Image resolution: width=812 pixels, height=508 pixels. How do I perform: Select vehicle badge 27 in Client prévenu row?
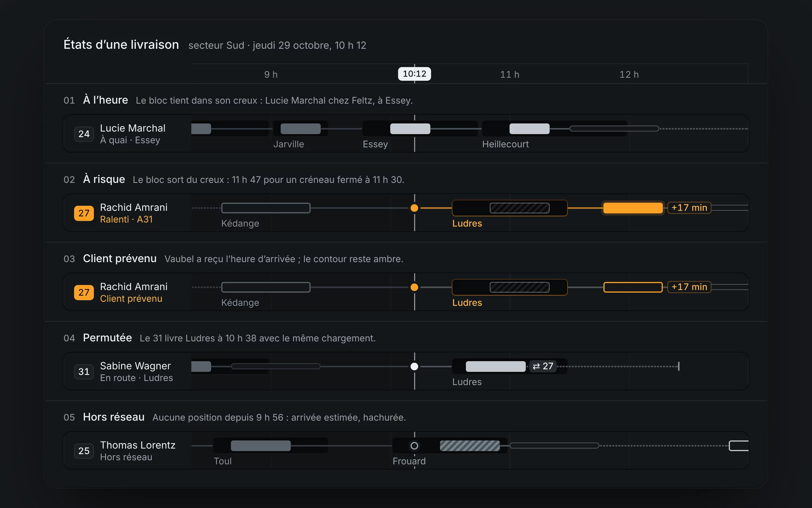[84, 293]
